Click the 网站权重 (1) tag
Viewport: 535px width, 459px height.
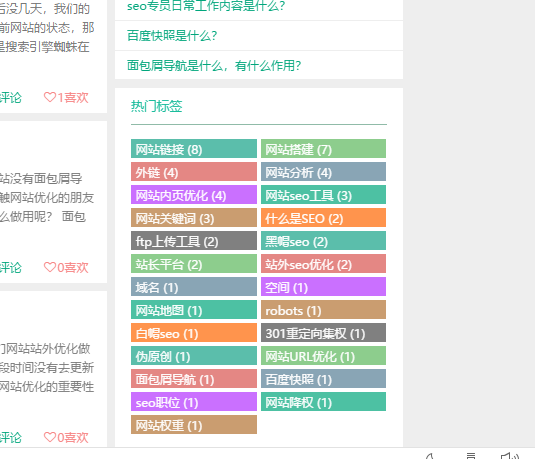pyautogui.click(x=194, y=425)
